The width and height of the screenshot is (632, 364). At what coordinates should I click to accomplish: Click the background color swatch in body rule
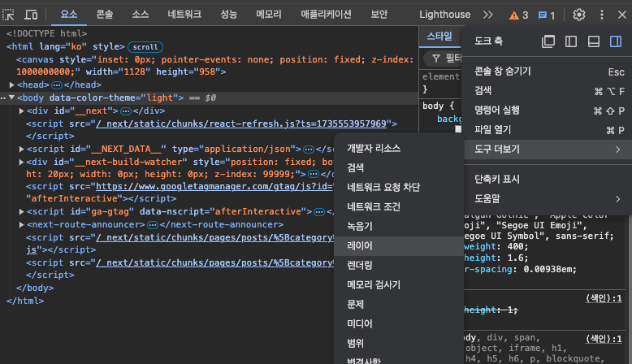[458, 129]
